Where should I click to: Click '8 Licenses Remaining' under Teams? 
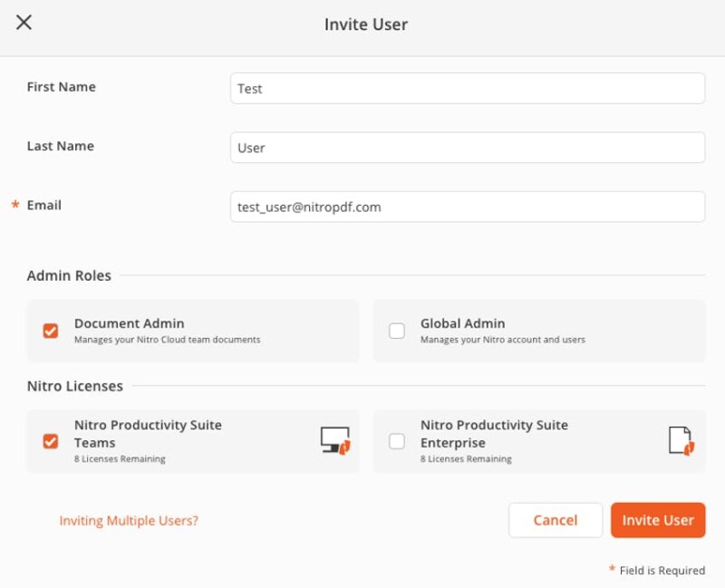coord(120,459)
